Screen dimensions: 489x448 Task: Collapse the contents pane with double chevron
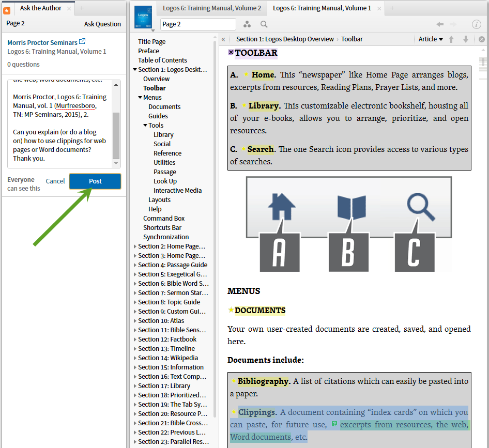(x=223, y=39)
